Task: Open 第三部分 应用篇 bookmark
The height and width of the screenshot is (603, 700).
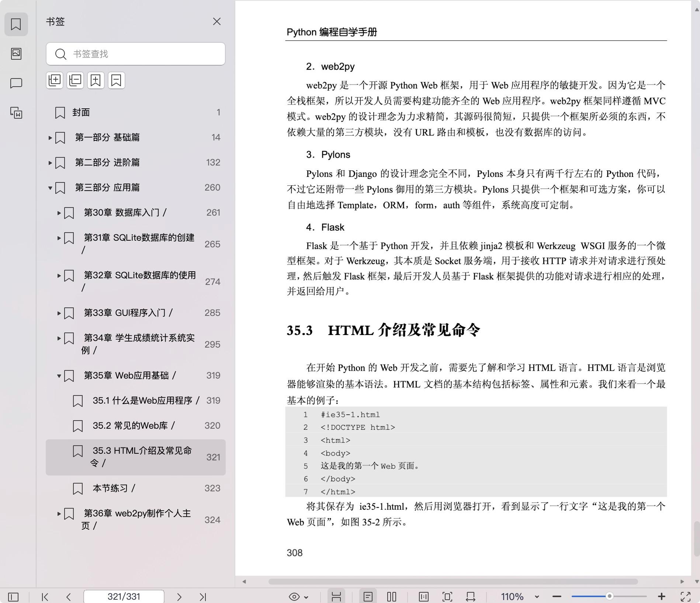Action: [107, 188]
